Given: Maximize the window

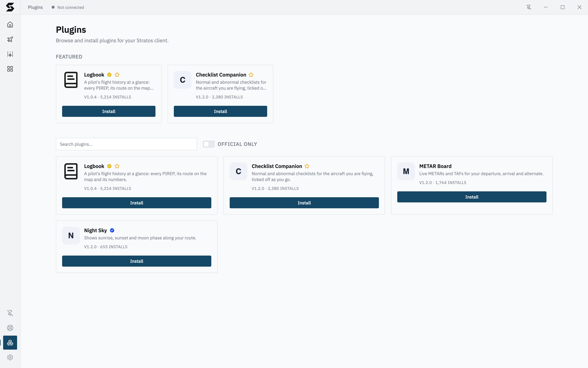Looking at the screenshot, I should click(562, 7).
